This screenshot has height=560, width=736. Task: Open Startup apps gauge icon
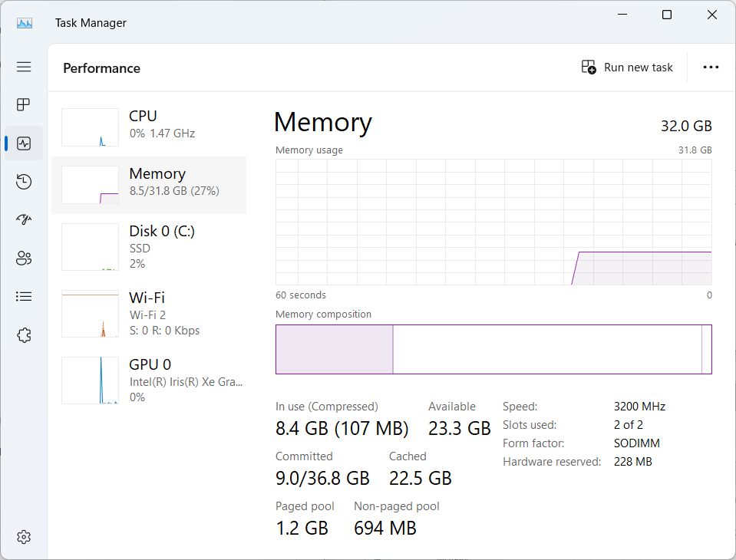click(x=24, y=219)
